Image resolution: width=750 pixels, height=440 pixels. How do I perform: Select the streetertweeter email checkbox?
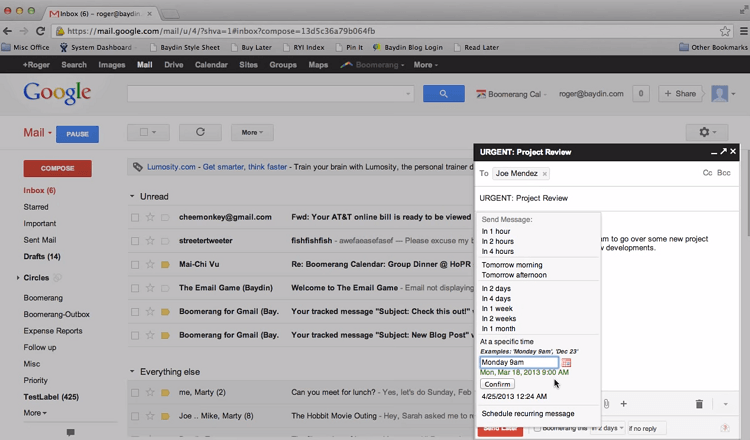[x=135, y=241]
